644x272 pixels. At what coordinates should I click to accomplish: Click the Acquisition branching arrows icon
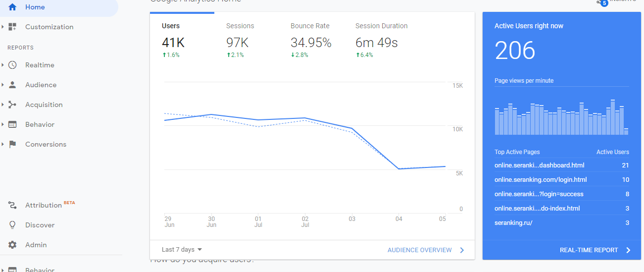coord(12,105)
